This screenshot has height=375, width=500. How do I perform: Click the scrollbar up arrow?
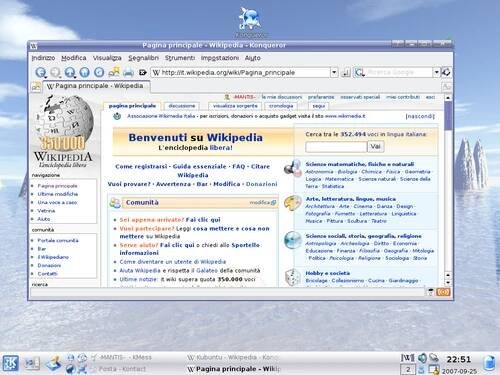tap(448, 98)
